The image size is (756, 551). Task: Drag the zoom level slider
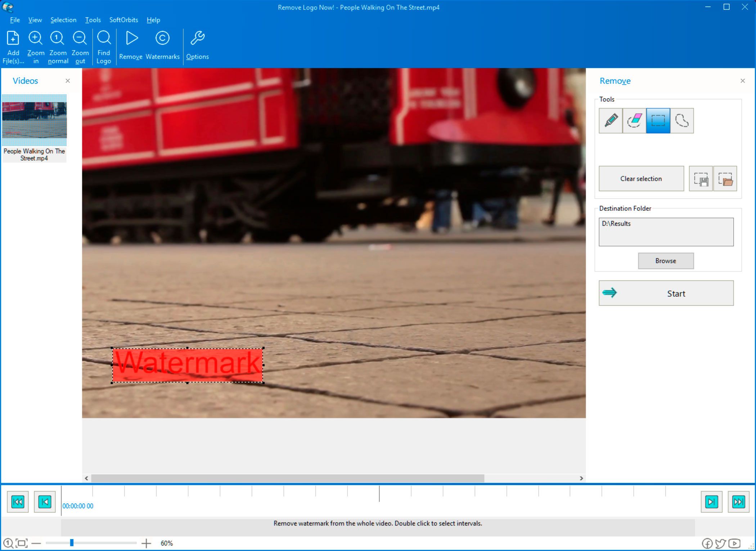[x=72, y=543]
